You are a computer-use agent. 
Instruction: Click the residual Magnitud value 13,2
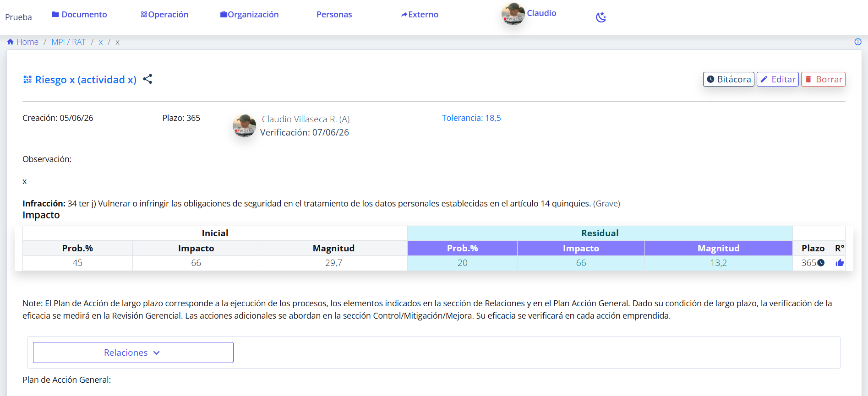718,263
